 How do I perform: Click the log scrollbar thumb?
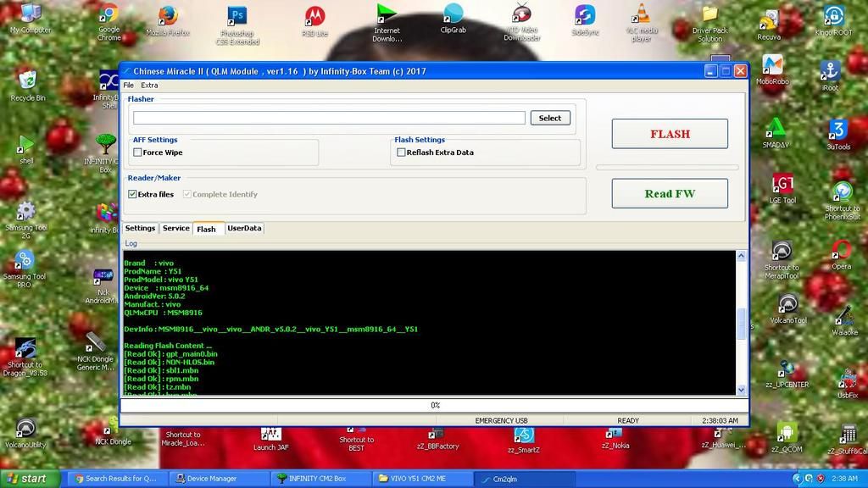click(x=741, y=323)
